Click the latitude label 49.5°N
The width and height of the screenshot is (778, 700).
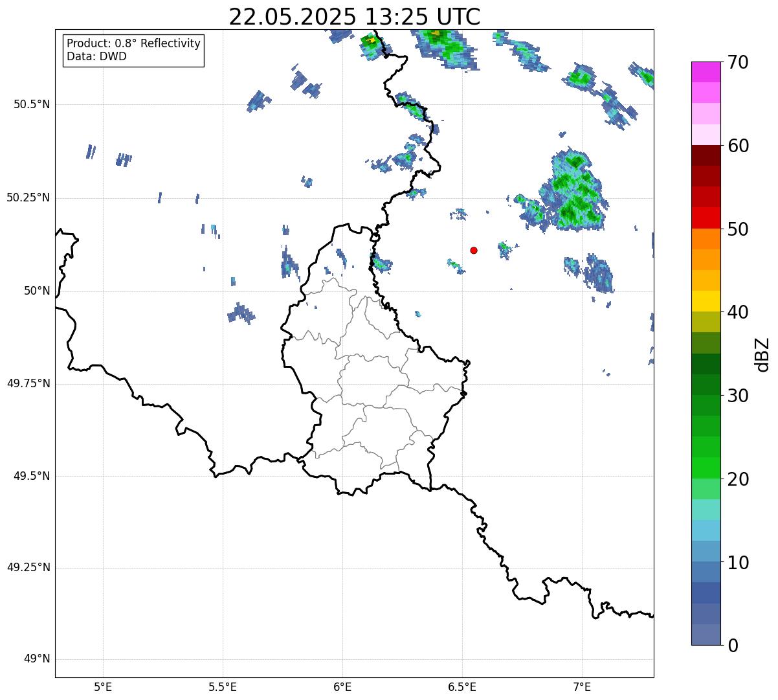coord(31,476)
